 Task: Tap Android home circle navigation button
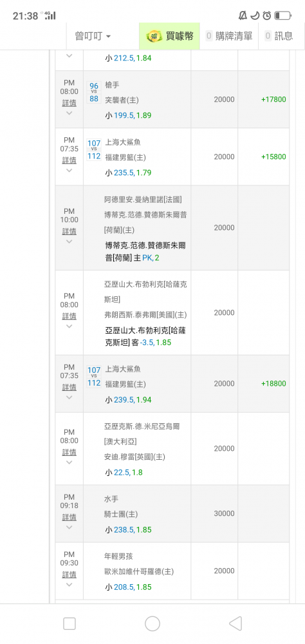(152, 623)
